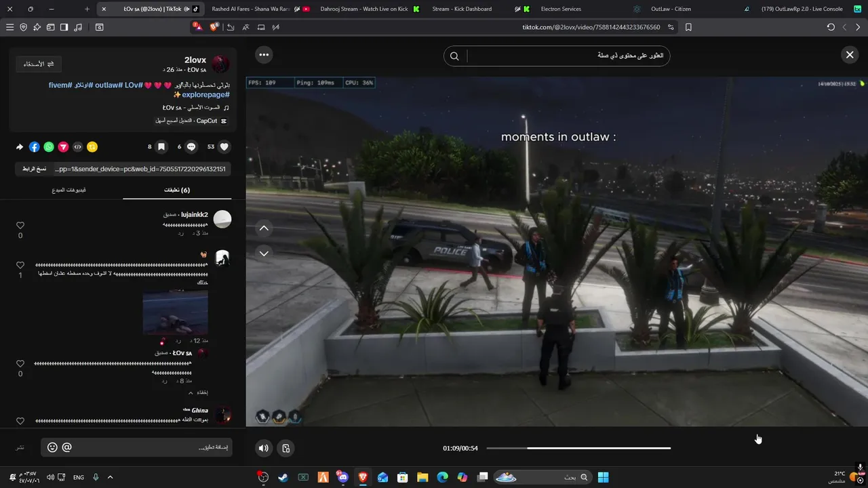
Task: Click the copy link button (نسخ الرابط)
Action: click(33, 169)
